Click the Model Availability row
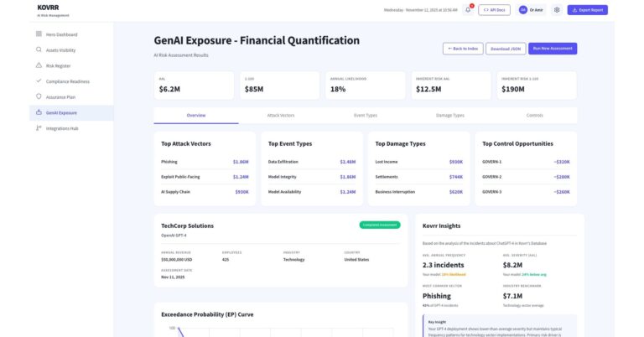644x337 pixels. (x=312, y=192)
